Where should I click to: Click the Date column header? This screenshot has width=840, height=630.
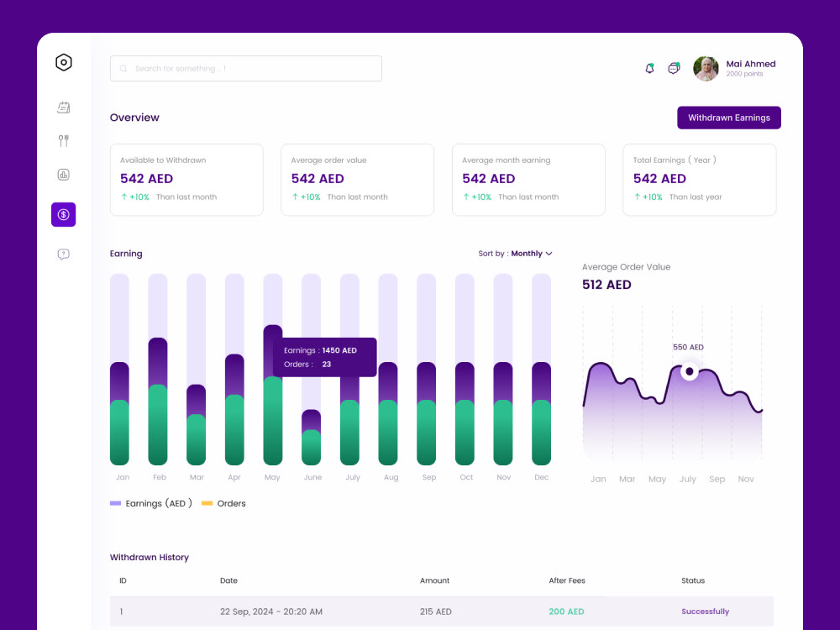tap(228, 580)
